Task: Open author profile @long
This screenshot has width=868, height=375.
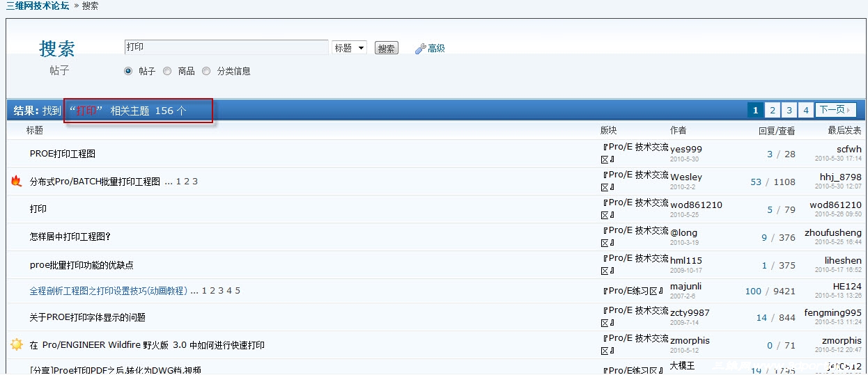Action: 683,232
